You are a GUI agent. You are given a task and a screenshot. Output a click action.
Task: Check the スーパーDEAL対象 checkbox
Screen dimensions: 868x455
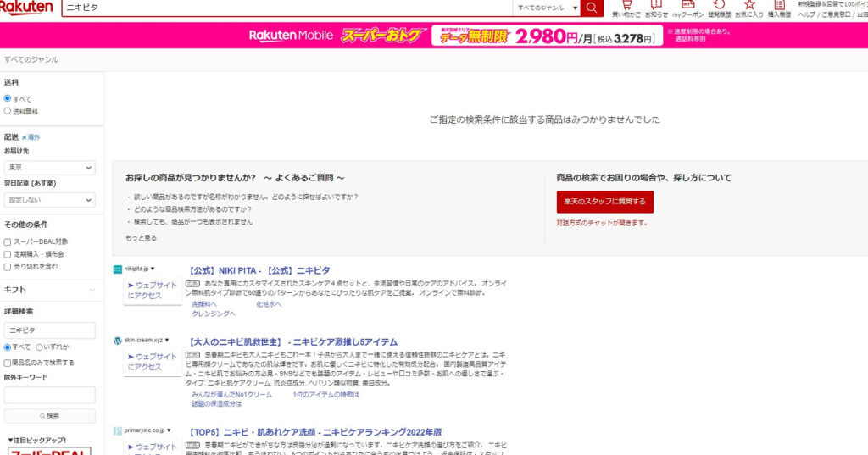(x=7, y=241)
